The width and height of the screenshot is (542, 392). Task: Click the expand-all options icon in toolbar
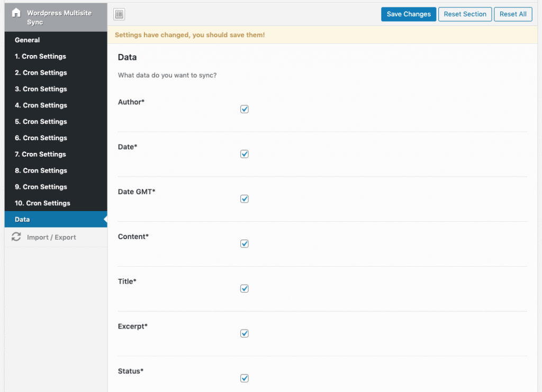120,15
